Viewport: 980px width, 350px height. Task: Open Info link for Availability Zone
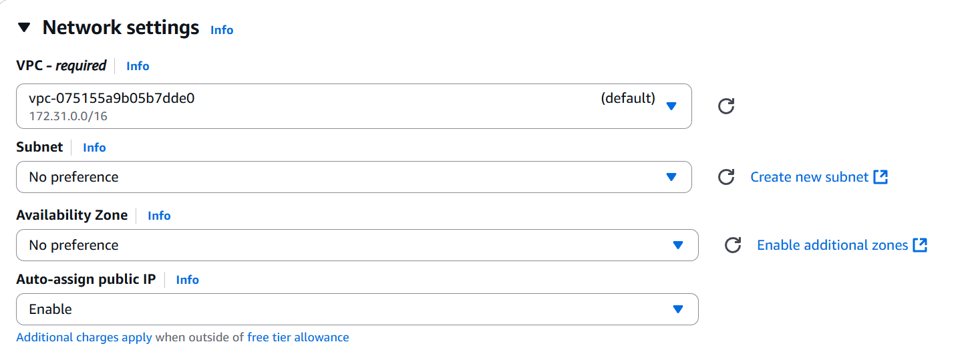(159, 216)
